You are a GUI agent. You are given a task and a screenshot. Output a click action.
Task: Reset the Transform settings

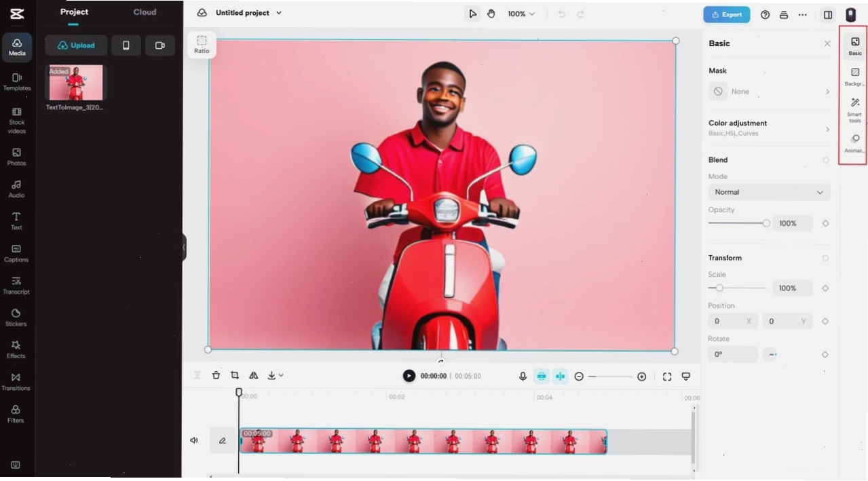tap(825, 258)
